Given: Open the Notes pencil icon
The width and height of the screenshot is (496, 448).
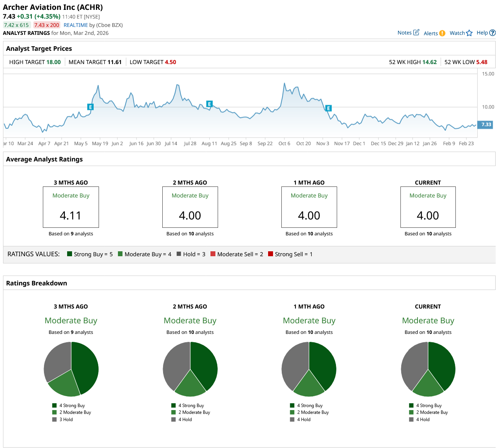Looking at the screenshot, I should coord(416,33).
